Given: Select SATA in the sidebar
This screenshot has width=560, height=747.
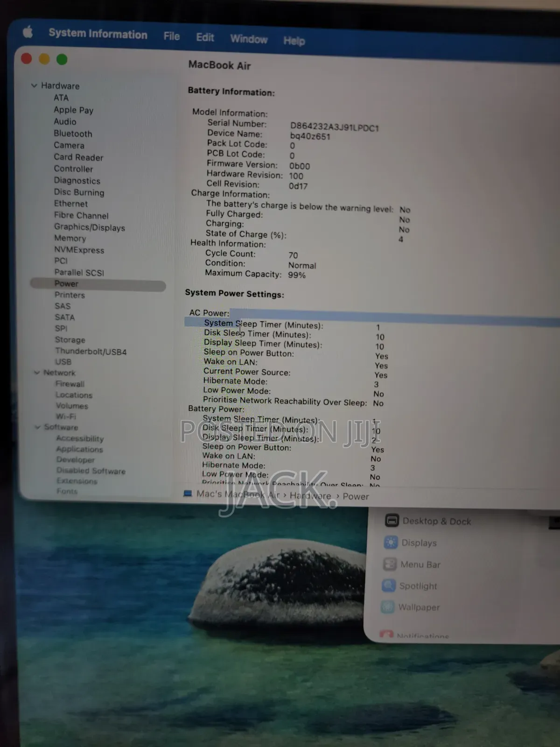Looking at the screenshot, I should (65, 317).
